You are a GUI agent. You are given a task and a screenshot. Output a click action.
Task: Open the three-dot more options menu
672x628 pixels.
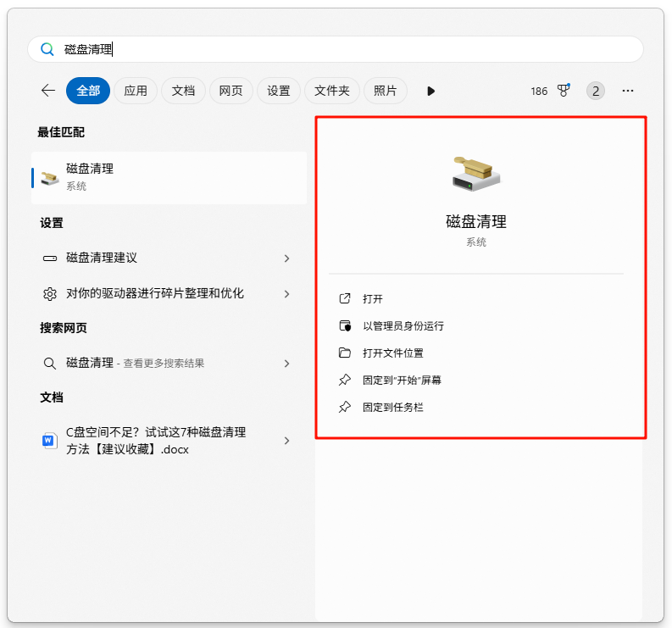(628, 91)
